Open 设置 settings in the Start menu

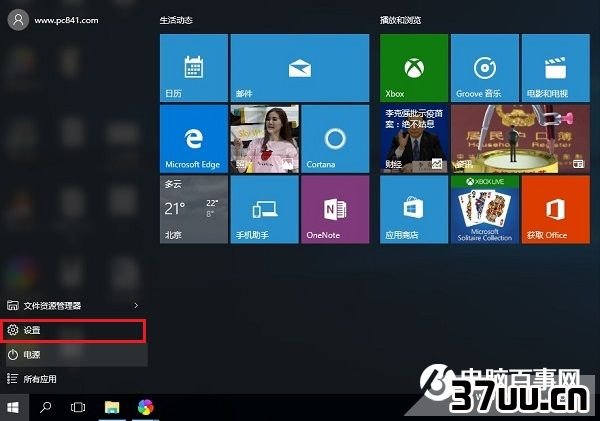coord(73,330)
